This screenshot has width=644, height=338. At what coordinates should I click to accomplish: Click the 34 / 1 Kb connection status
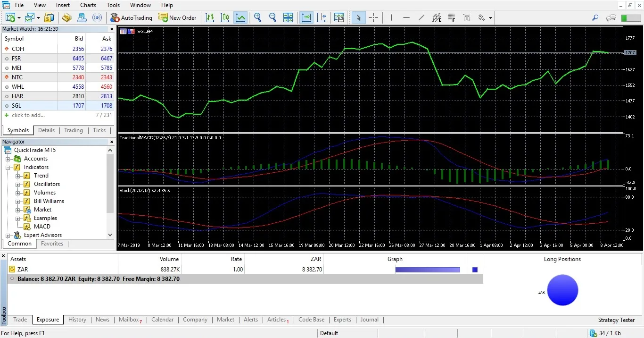coord(605,333)
